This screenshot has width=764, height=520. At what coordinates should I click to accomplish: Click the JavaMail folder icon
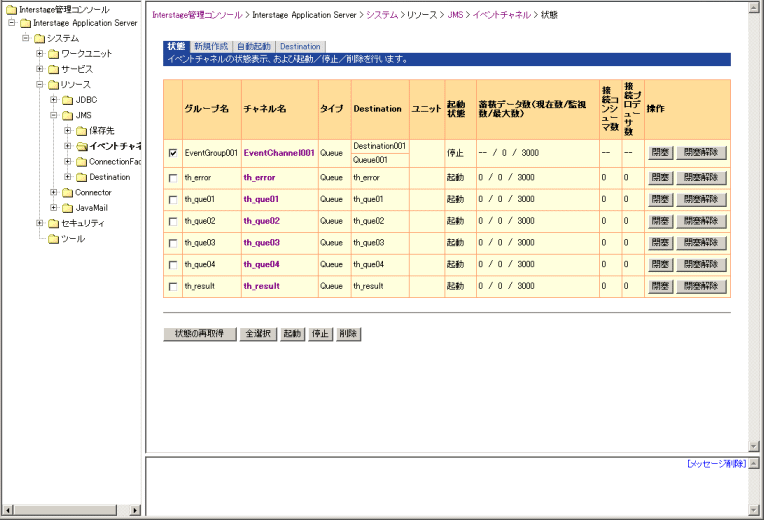67,208
